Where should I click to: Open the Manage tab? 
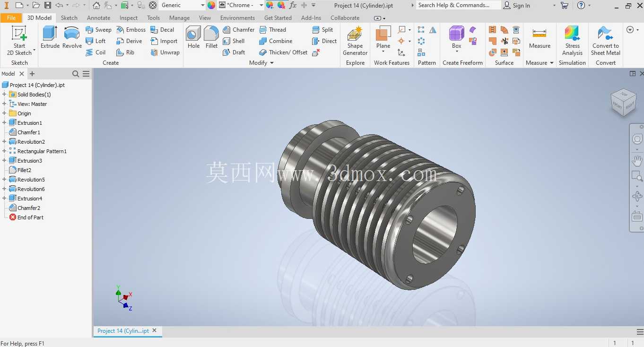[x=179, y=18]
